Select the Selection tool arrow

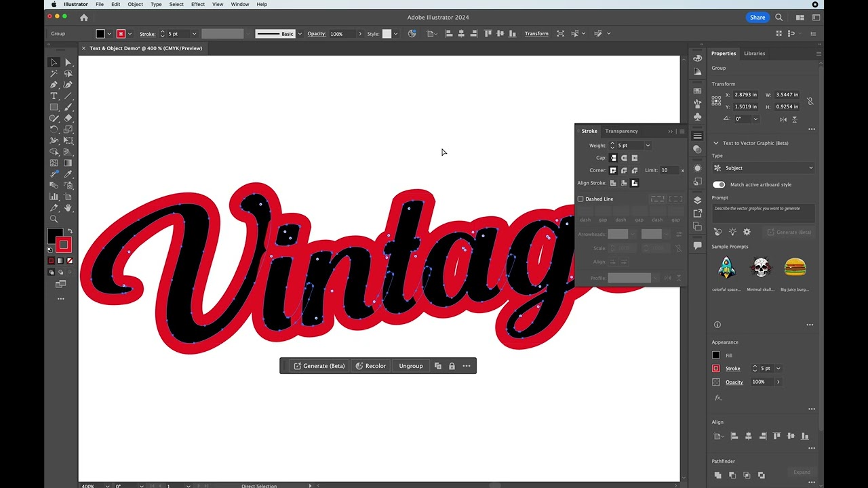(x=54, y=62)
